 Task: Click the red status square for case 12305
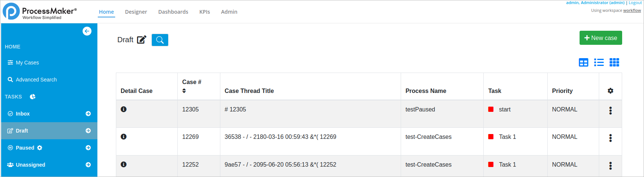pyautogui.click(x=491, y=109)
